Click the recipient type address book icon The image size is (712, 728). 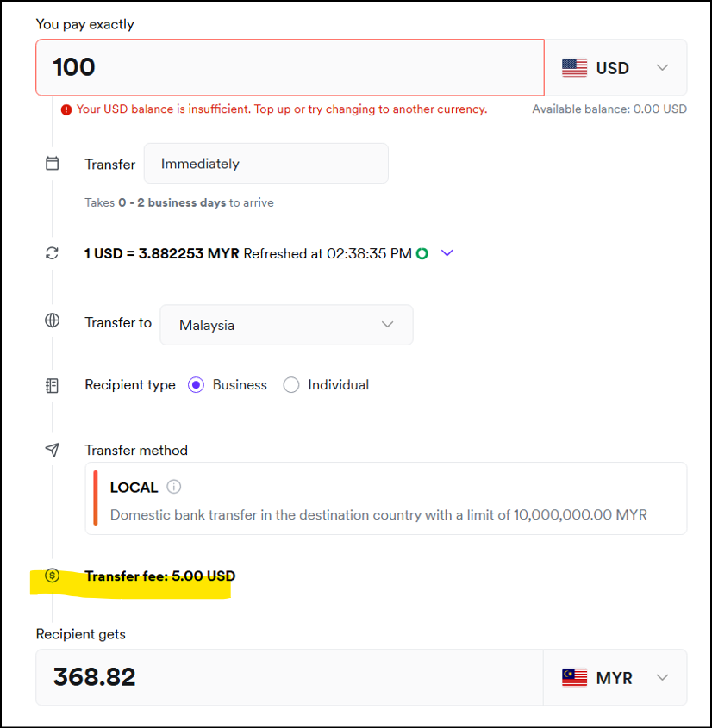[x=53, y=385]
